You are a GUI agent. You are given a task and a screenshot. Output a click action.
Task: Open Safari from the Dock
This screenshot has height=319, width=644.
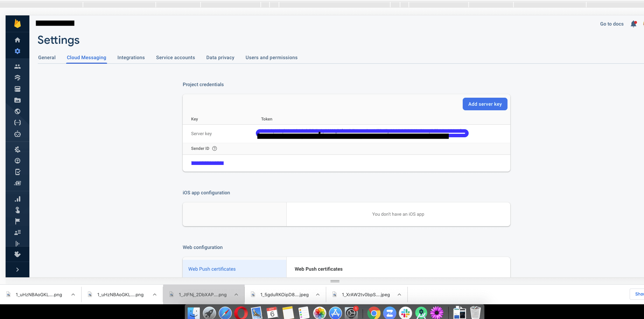pyautogui.click(x=225, y=313)
